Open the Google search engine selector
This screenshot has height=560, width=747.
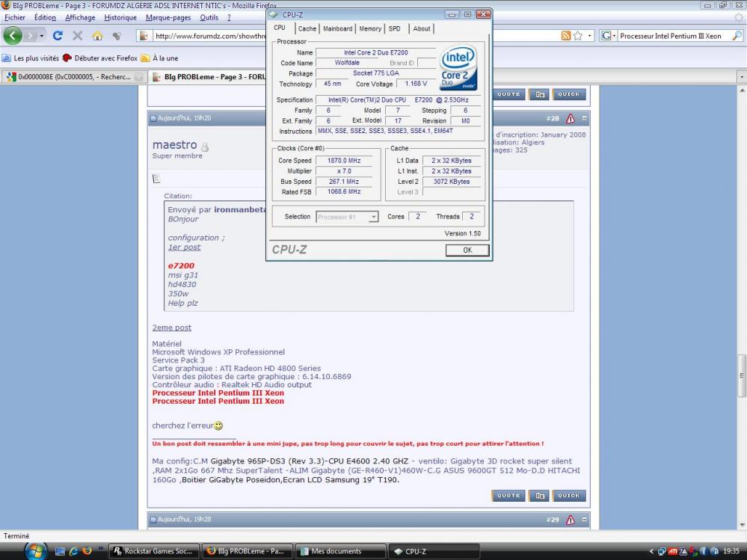click(609, 36)
